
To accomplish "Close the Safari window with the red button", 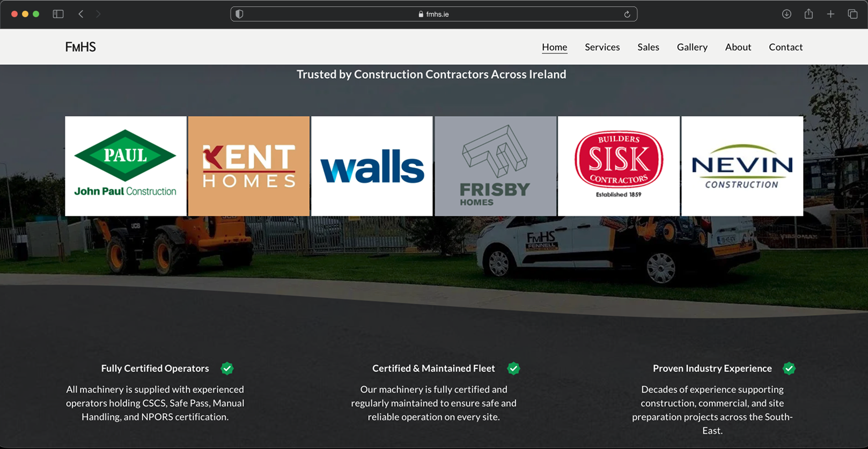I will [14, 14].
